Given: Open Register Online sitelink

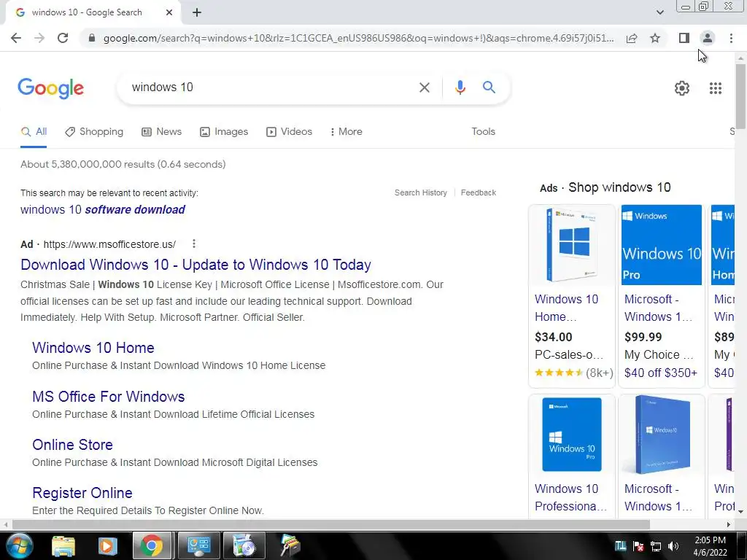Looking at the screenshot, I should [82, 493].
